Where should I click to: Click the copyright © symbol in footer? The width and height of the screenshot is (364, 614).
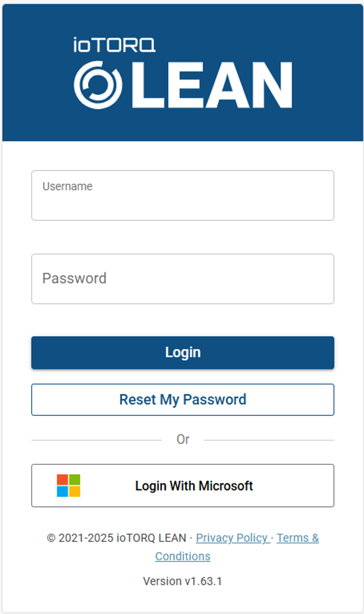pyautogui.click(x=51, y=538)
